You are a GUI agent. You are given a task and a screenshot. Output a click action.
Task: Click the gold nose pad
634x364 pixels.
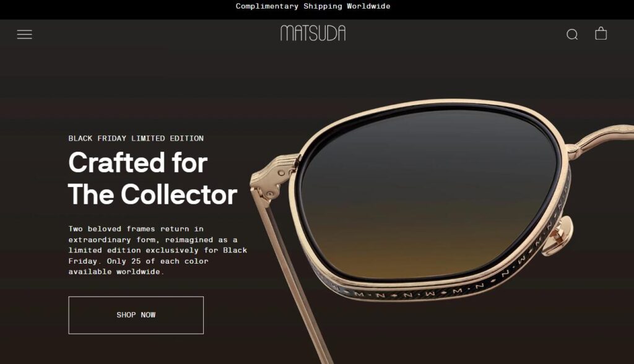point(558,236)
